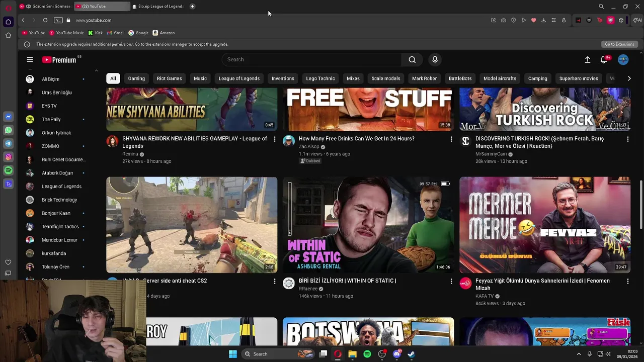Open options menu for Discovering Turkish Rock video
This screenshot has height=362, width=644.
click(x=627, y=139)
